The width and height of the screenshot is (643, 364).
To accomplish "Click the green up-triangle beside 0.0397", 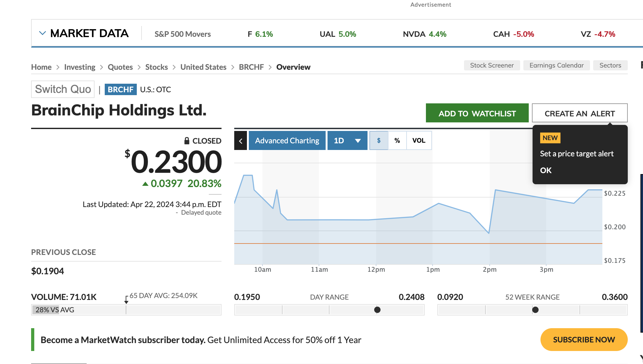I will pos(145,184).
